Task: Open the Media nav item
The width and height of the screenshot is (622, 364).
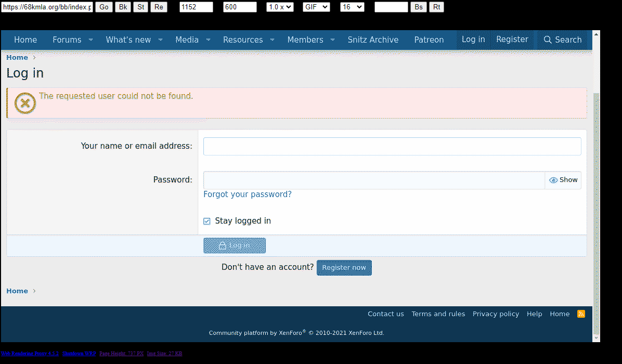Action: 187,40
